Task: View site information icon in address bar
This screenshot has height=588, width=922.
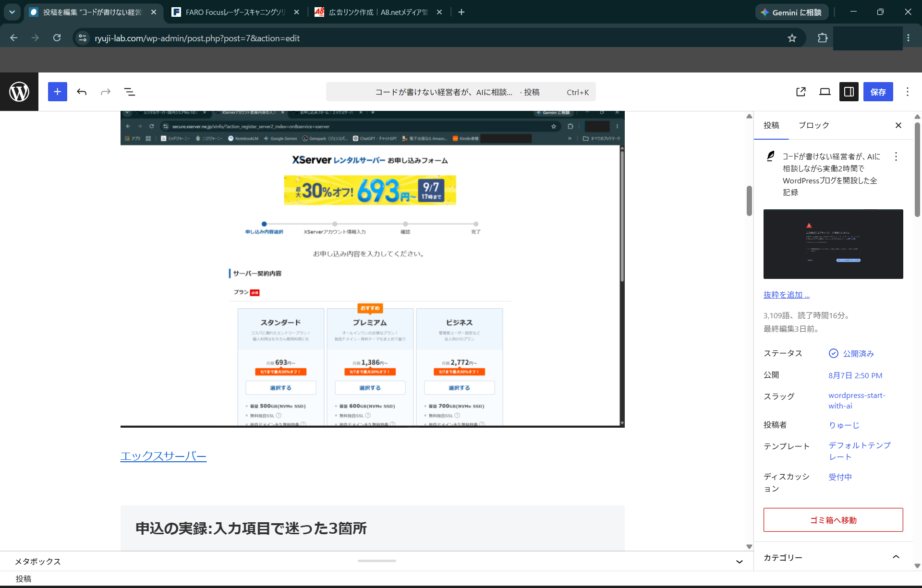Action: (x=83, y=38)
